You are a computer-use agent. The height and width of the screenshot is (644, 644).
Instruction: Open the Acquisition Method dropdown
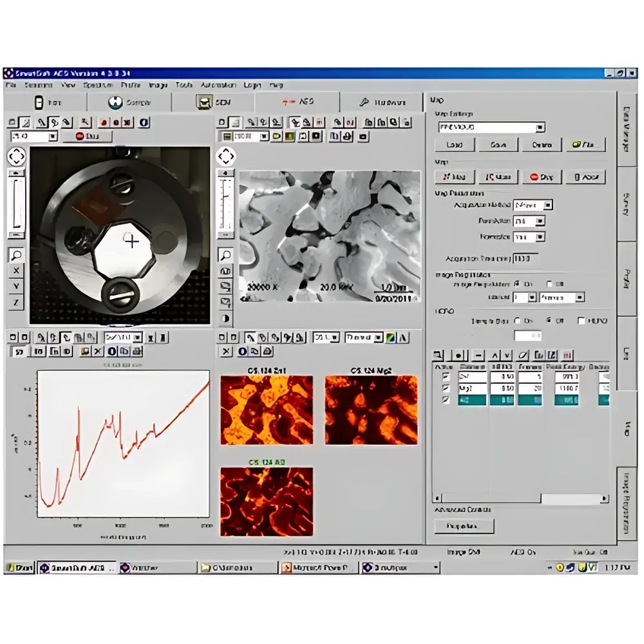[x=535, y=204]
